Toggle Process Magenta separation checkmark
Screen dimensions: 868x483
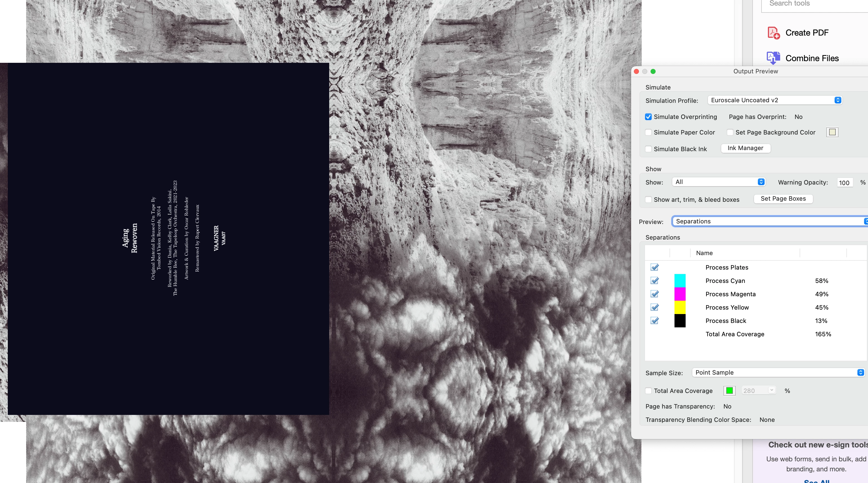[x=654, y=294]
